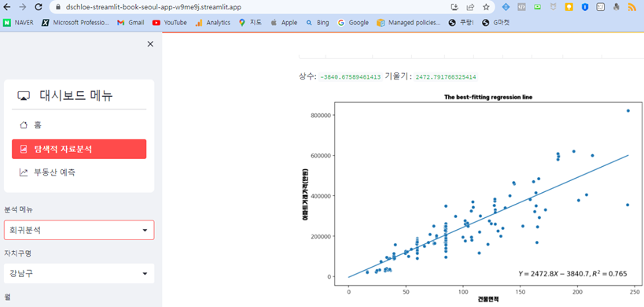Open the Analytics bookmark
The width and height of the screenshot is (644, 307).
pyautogui.click(x=213, y=23)
